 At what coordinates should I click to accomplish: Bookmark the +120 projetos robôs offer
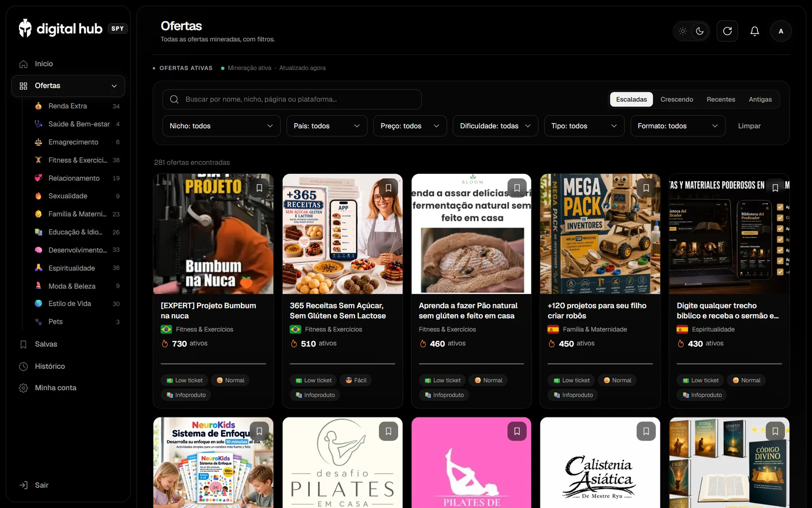[646, 188]
